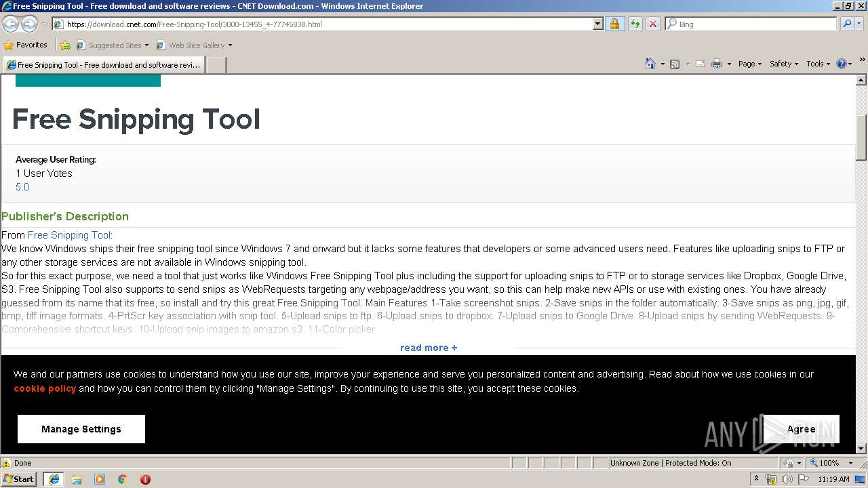Open the cookie policy link
This screenshot has height=488, width=868.
[x=45, y=388]
